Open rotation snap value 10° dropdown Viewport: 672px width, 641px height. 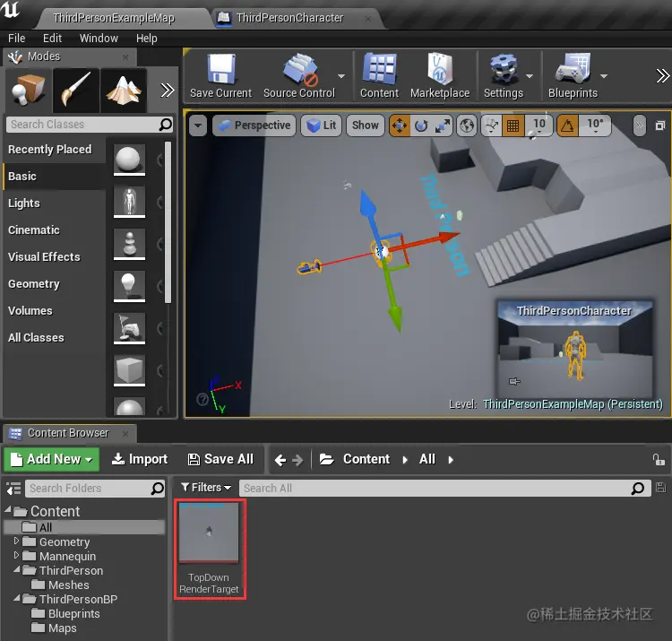[595, 126]
